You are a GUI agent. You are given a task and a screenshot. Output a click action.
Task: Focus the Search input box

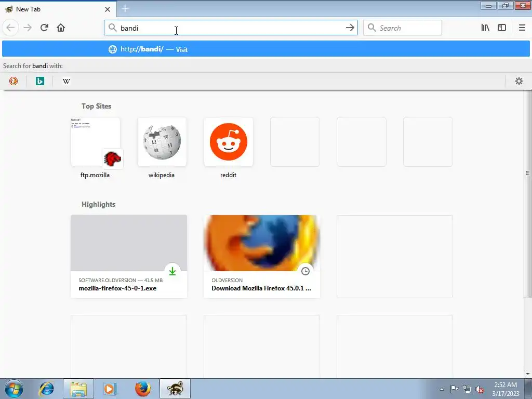point(403,28)
